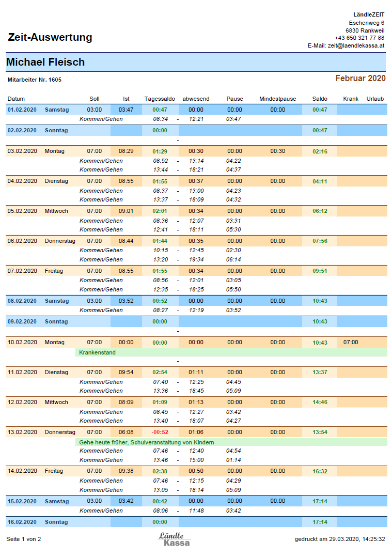
Task: Select the date 08.02.2020
Action: (22, 301)
